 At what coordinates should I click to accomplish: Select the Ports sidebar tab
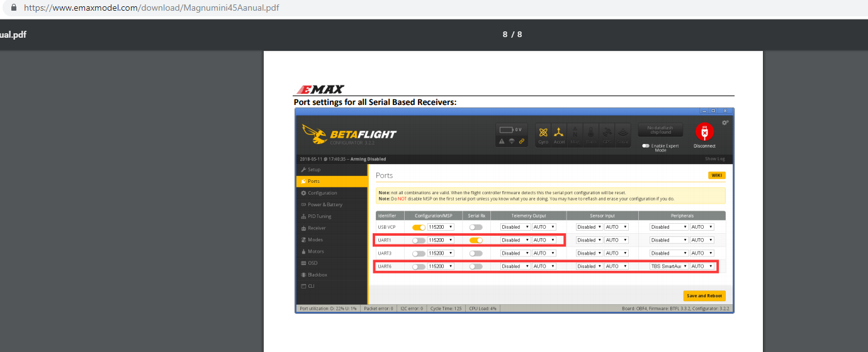click(332, 181)
